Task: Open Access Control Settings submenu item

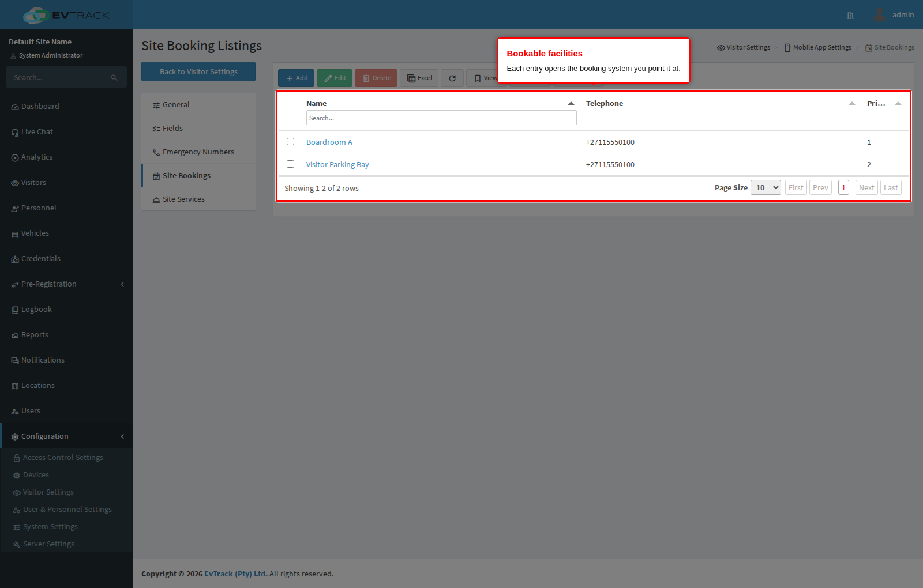Action: (x=63, y=458)
